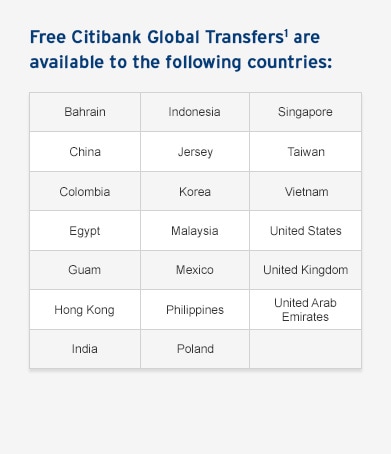Select the Taiwan cell

(x=306, y=152)
